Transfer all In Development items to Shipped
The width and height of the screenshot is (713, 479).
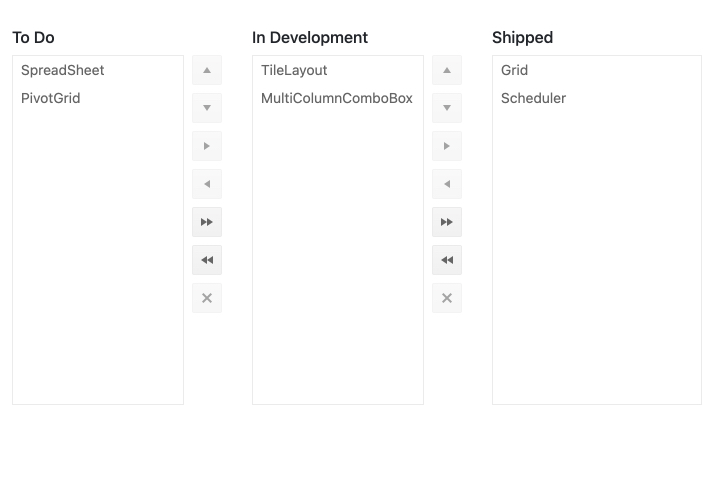tap(447, 222)
